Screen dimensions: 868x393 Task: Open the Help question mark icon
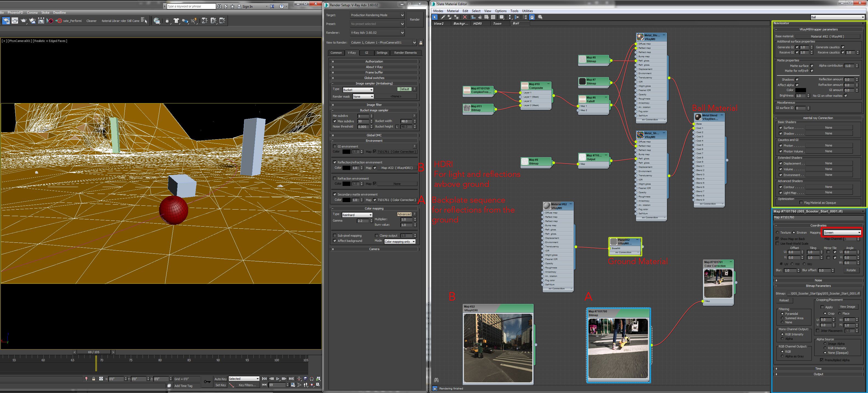point(282,6)
